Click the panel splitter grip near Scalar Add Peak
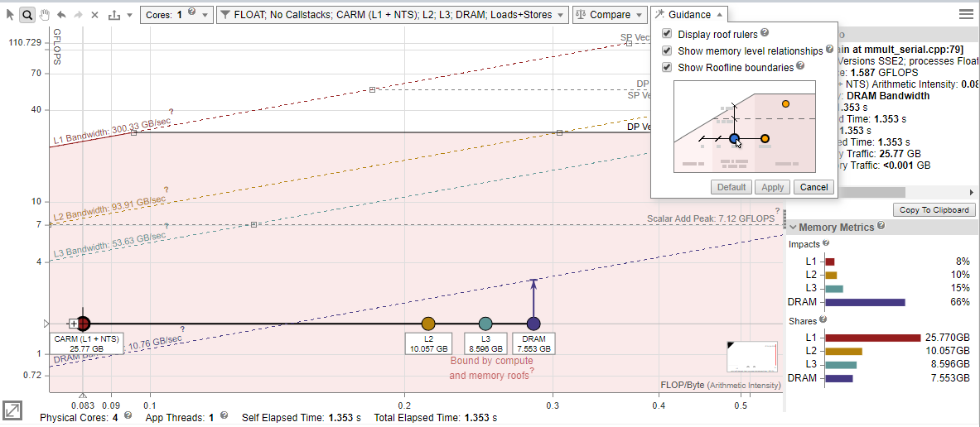The width and height of the screenshot is (980, 427). pyautogui.click(x=784, y=218)
